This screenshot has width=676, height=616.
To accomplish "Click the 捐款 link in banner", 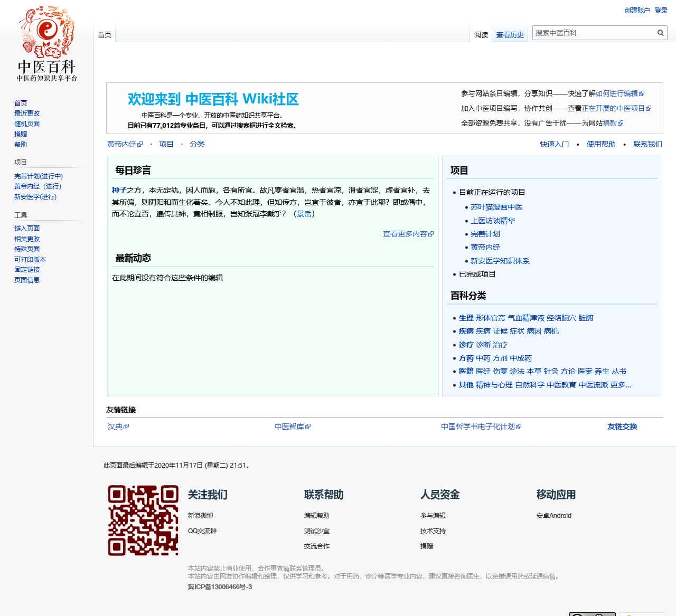I will [613, 123].
